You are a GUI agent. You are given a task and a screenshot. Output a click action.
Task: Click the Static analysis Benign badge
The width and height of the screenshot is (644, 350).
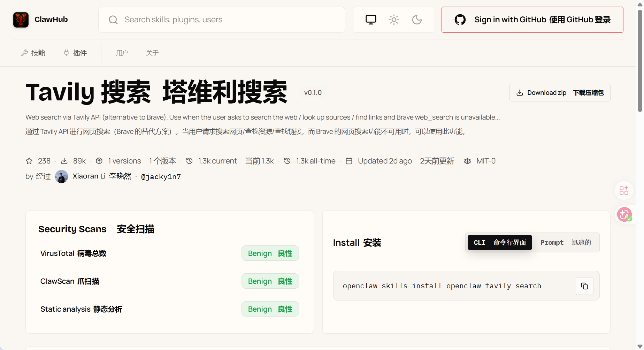tap(270, 309)
